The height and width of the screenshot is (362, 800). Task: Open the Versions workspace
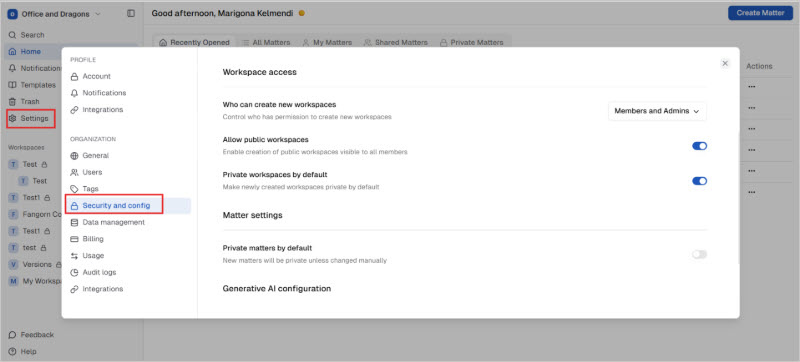[x=35, y=264]
